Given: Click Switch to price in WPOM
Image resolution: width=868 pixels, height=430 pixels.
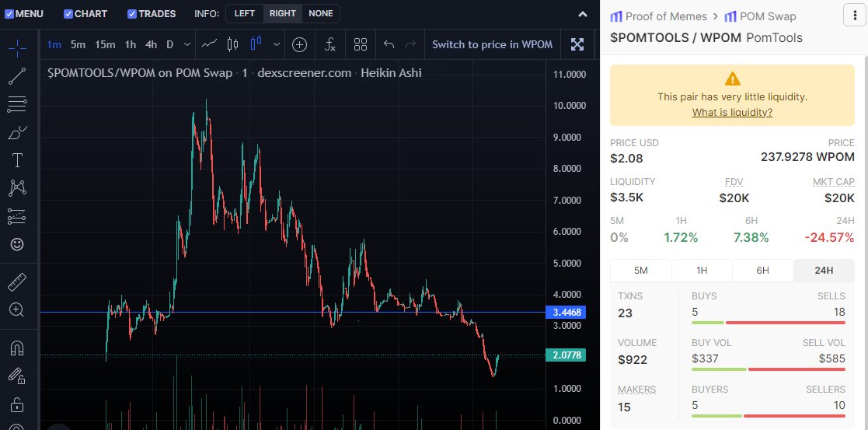Looking at the screenshot, I should (492, 44).
